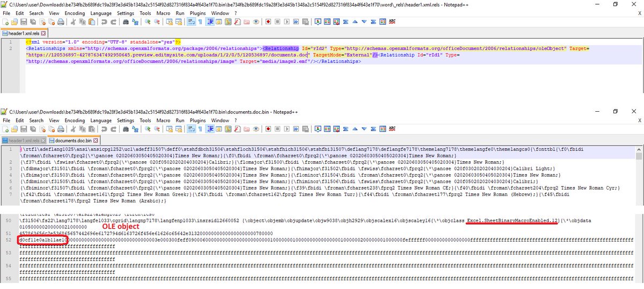Image resolution: width=644 pixels, height=289 pixels.
Task: Toggle Indent Guide in top Notepad++ window
Action: pos(210,22)
